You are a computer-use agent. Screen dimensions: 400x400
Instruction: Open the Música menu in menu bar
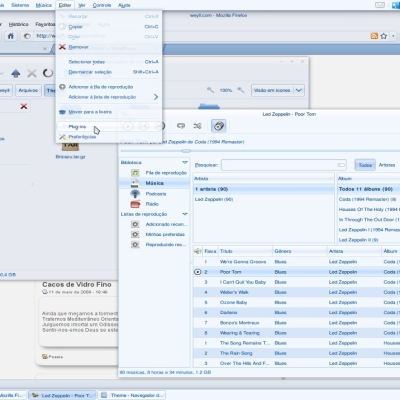coord(44,5)
